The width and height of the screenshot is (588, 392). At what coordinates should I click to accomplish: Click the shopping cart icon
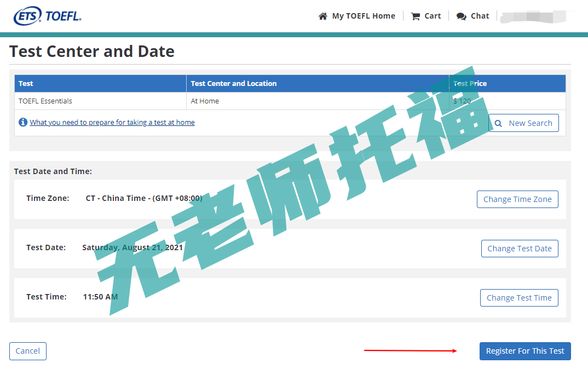click(416, 16)
